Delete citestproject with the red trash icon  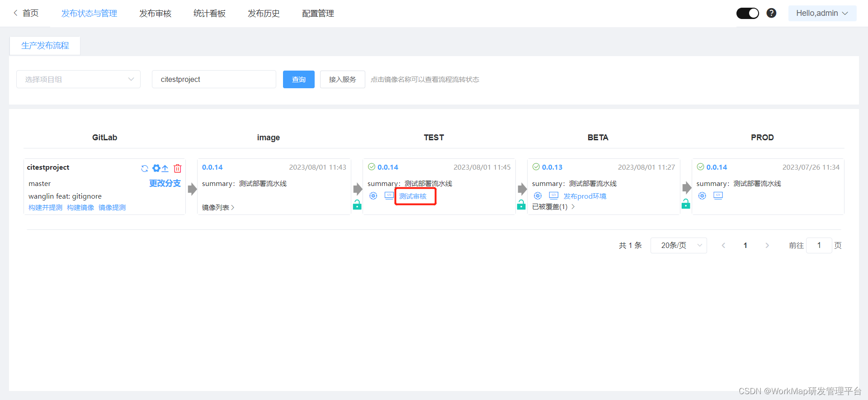point(178,168)
